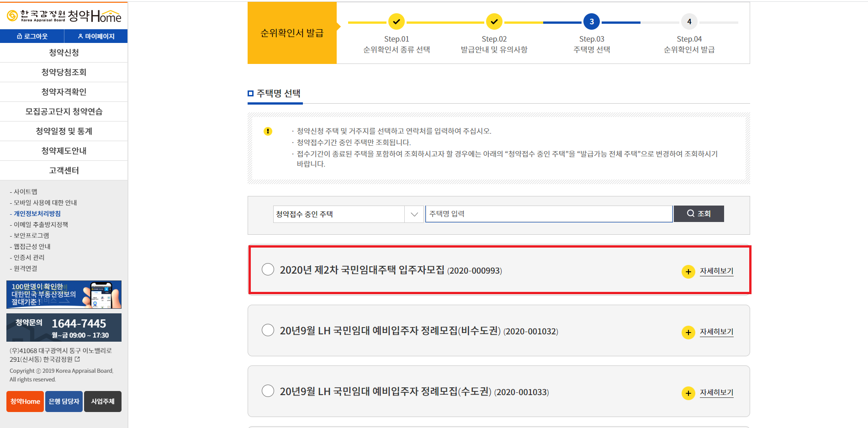The image size is (868, 428).
Task: Click the lock icon on the 로그아웃 button
Action: [19, 36]
